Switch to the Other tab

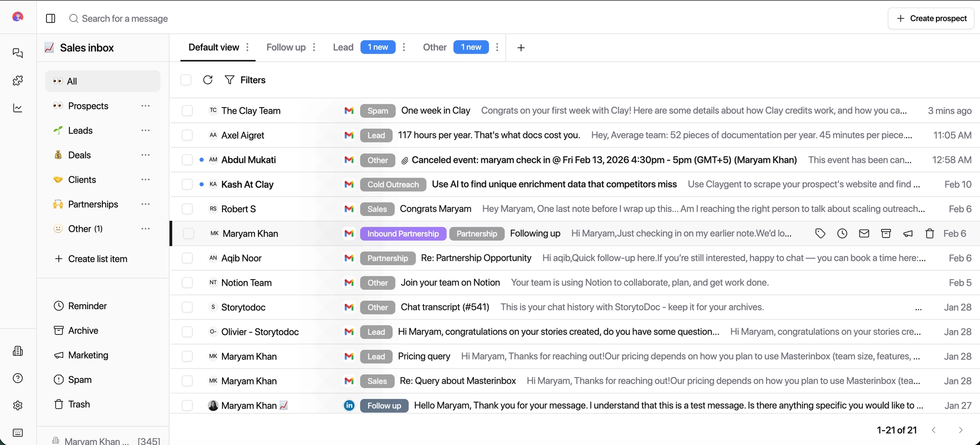click(x=434, y=47)
